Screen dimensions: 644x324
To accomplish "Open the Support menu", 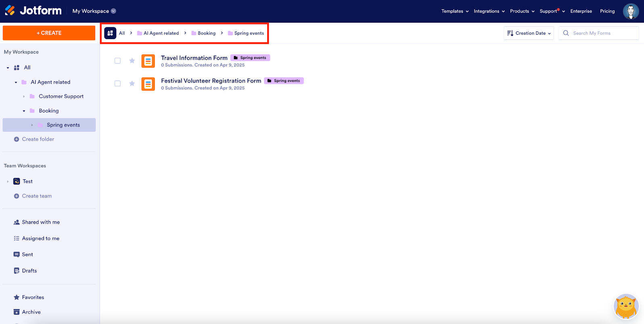I will click(552, 11).
